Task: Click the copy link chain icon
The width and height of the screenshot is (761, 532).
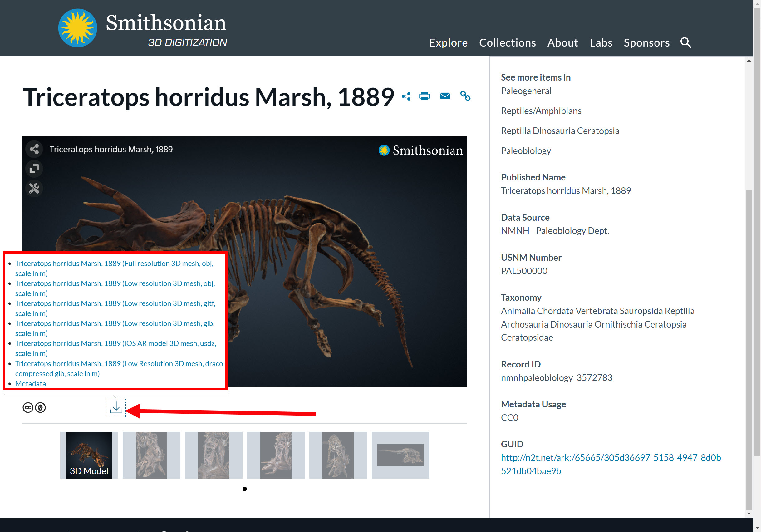Action: click(465, 96)
